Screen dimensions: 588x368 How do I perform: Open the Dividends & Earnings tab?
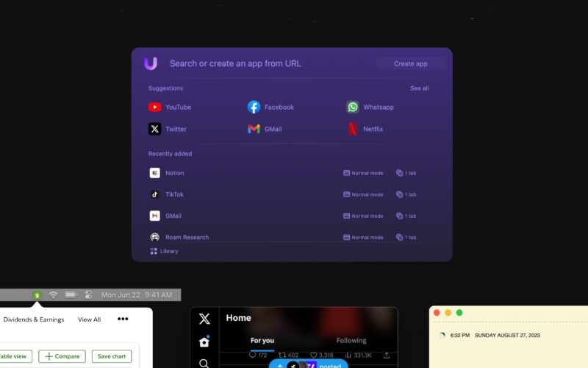tap(34, 319)
